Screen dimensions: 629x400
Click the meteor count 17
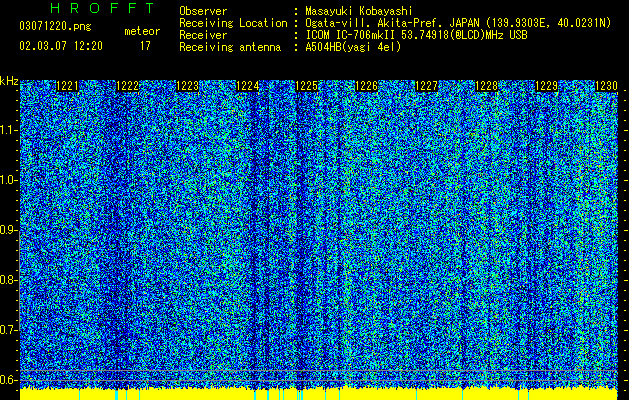click(145, 46)
